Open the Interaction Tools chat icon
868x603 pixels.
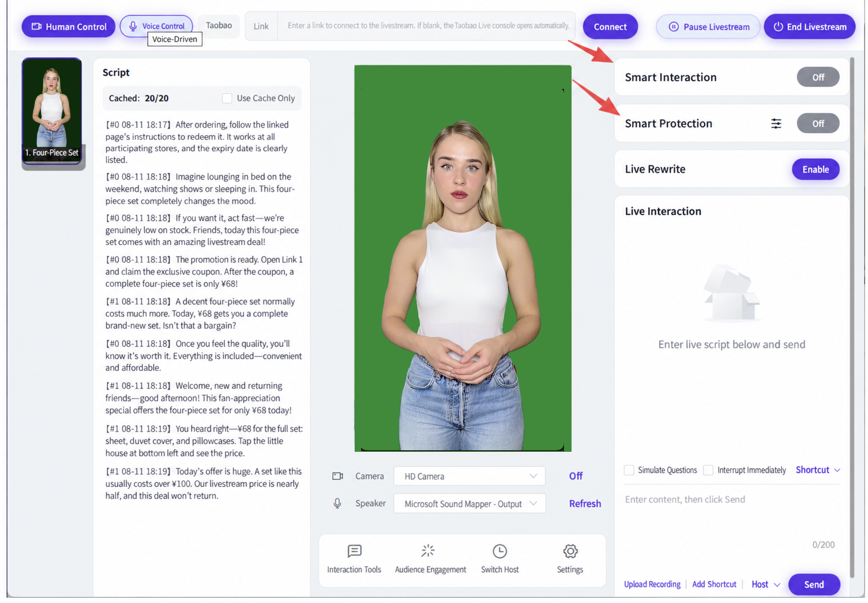tap(354, 551)
